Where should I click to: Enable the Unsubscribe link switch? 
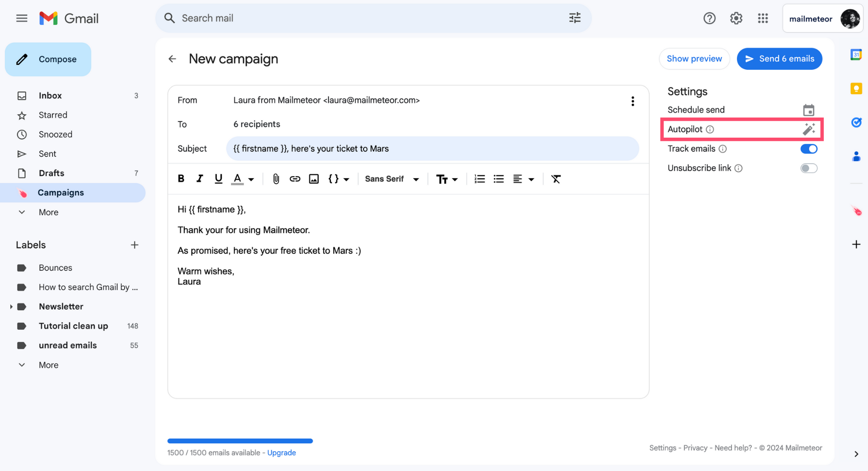[809, 168]
